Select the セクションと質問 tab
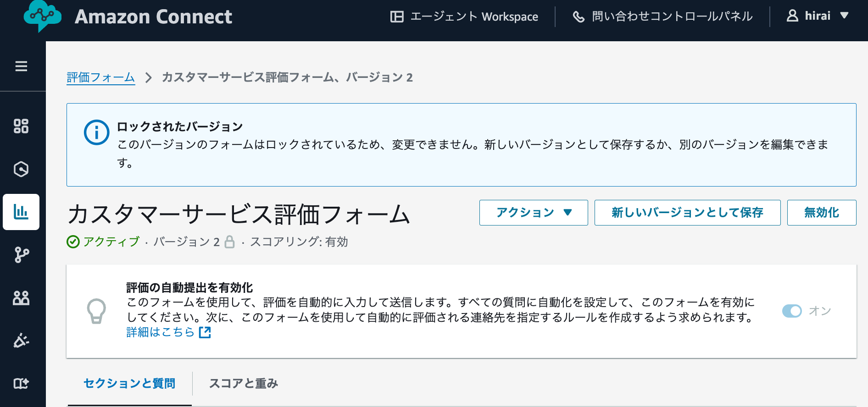Screen dimensions: 868x407 click(129, 383)
